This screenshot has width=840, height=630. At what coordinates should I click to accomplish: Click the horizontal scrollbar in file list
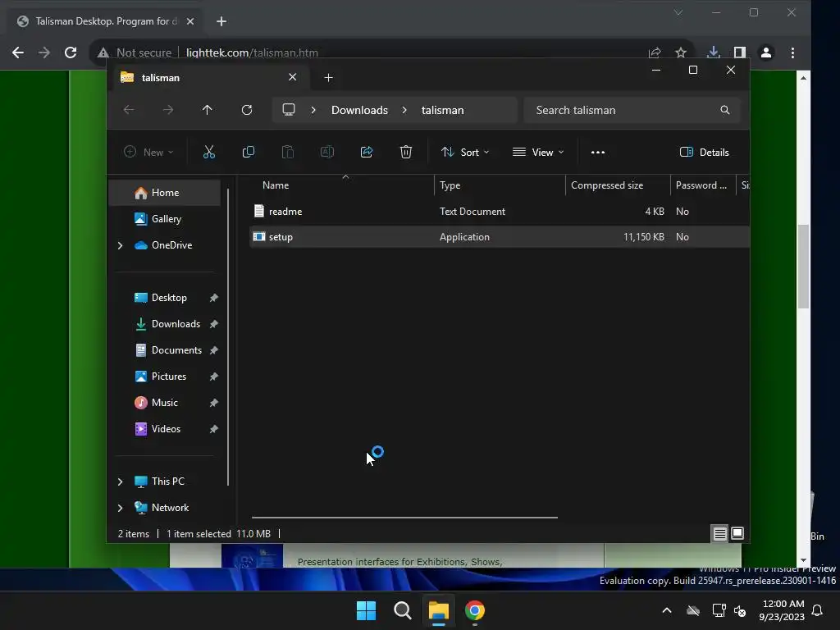[x=404, y=518]
